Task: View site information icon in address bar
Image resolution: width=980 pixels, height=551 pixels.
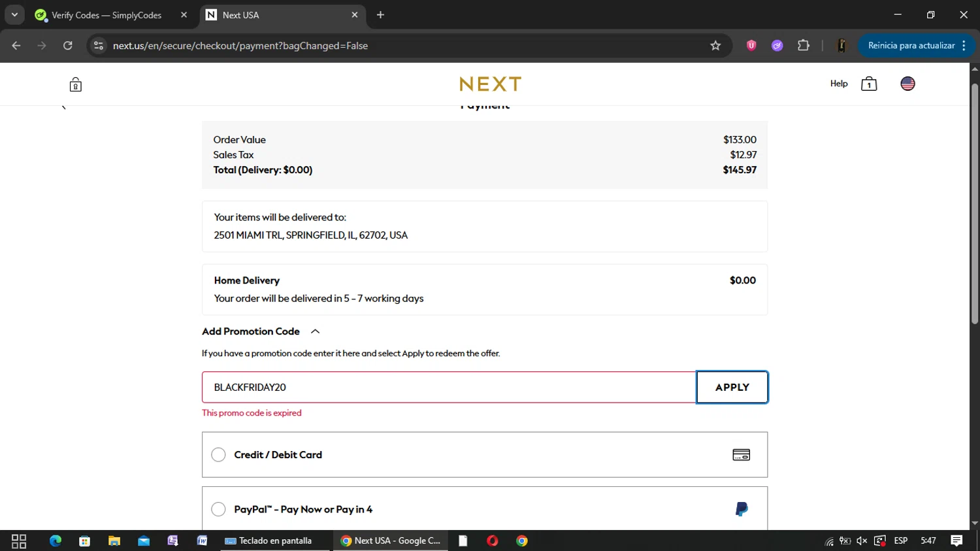Action: pos(99,46)
